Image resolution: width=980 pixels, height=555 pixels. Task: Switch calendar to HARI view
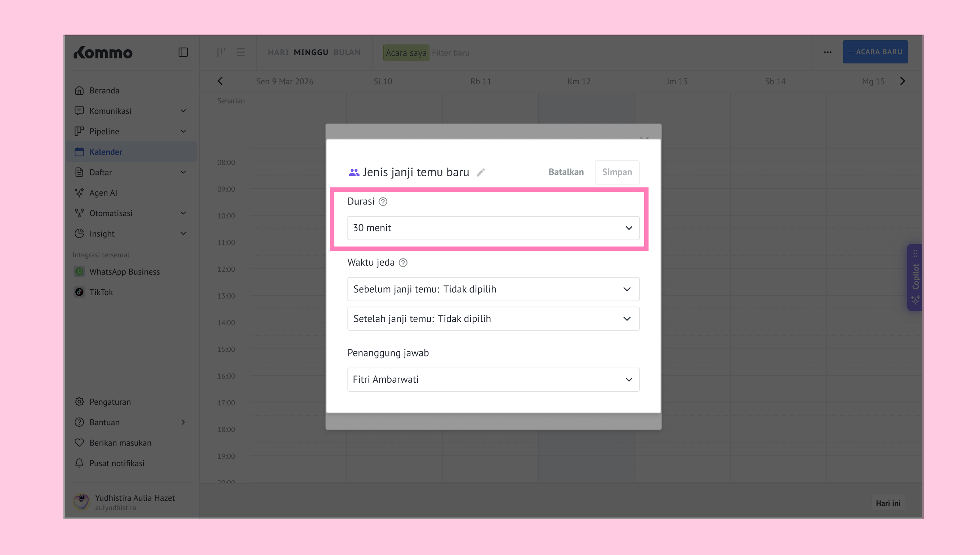278,52
